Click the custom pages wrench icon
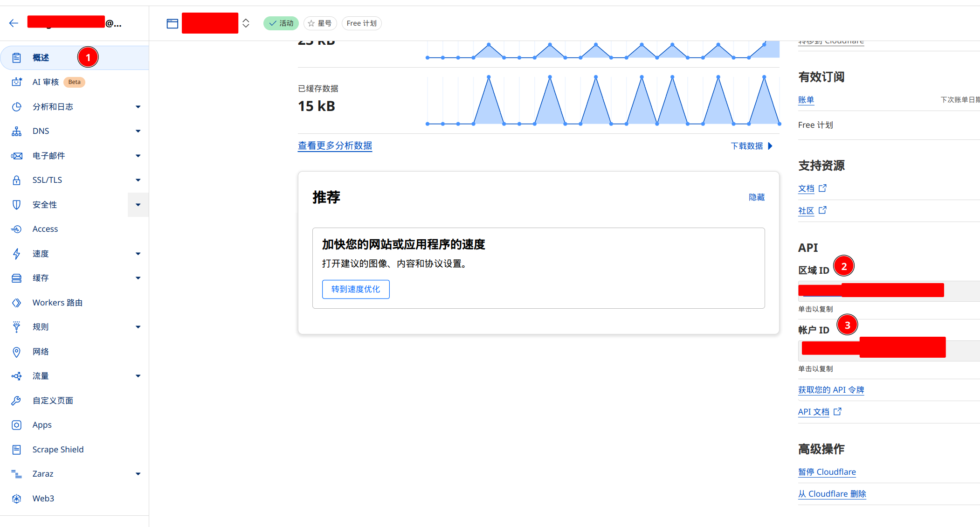 pos(17,401)
